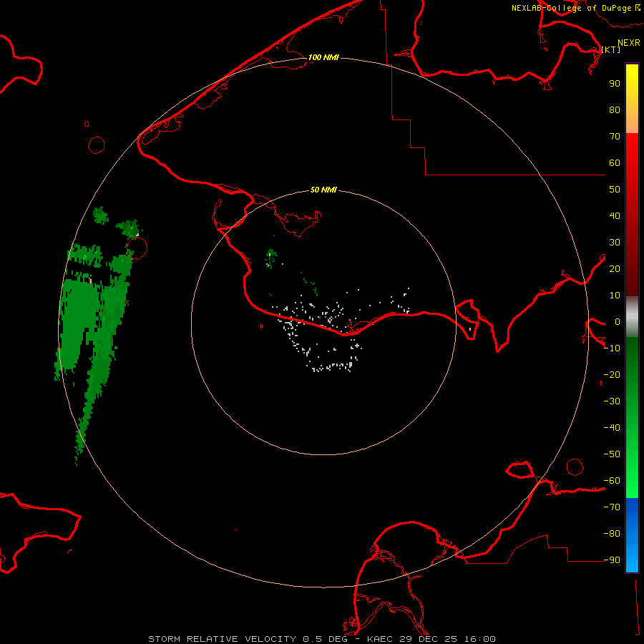Image resolution: width=644 pixels, height=644 pixels.
Task: Click the positive 10 scale value
Action: pyautogui.click(x=615, y=296)
